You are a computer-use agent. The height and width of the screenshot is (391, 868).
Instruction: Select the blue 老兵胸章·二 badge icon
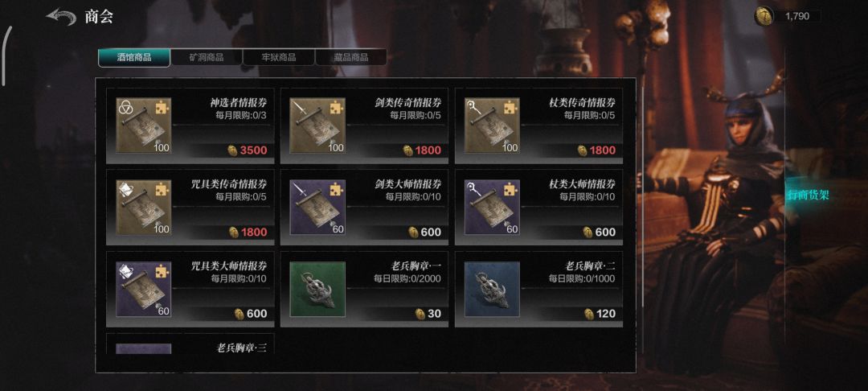[x=492, y=289]
